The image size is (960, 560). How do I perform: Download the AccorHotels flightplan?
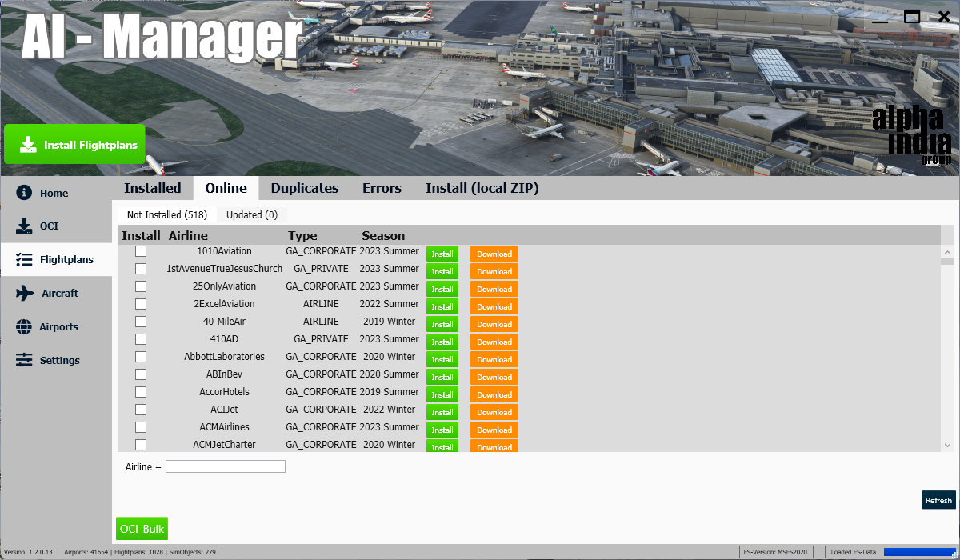click(x=494, y=394)
